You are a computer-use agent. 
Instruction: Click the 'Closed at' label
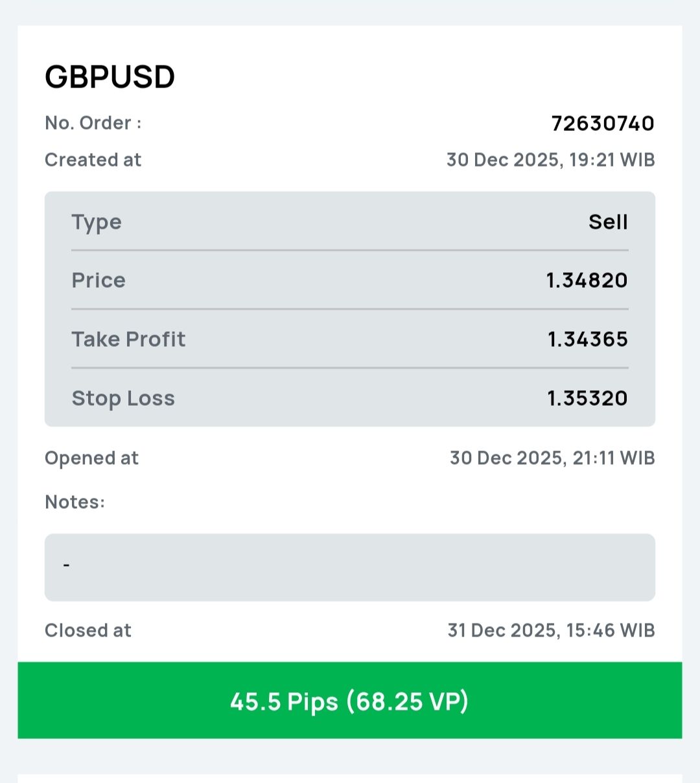(x=87, y=630)
